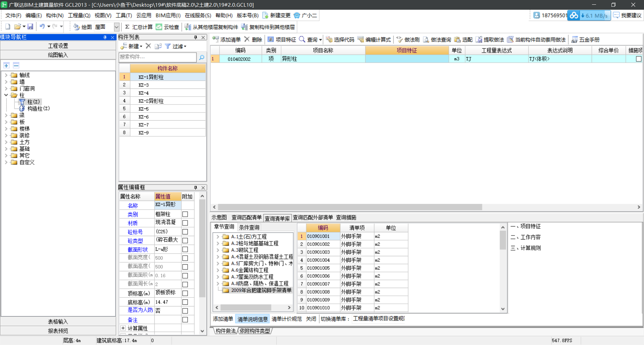Expand the 轴线 tree node

click(x=6, y=75)
